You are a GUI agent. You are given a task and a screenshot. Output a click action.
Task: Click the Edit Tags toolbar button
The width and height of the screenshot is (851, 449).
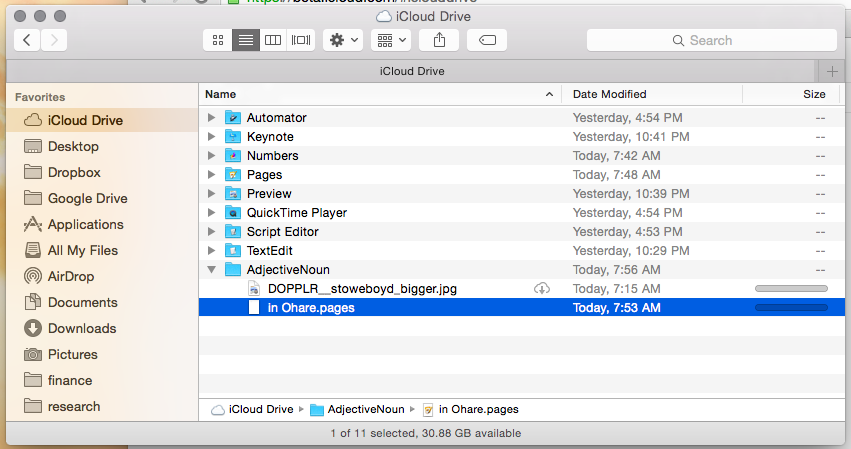487,40
